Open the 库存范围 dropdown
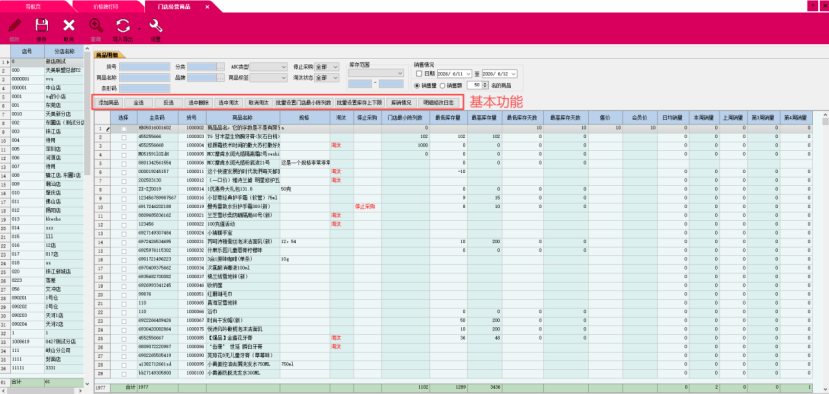 pyautogui.click(x=376, y=73)
